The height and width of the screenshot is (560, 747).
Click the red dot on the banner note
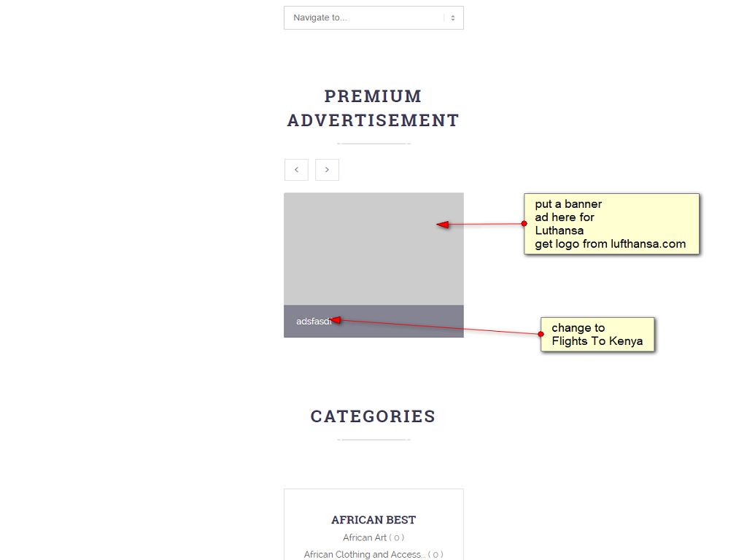(524, 224)
